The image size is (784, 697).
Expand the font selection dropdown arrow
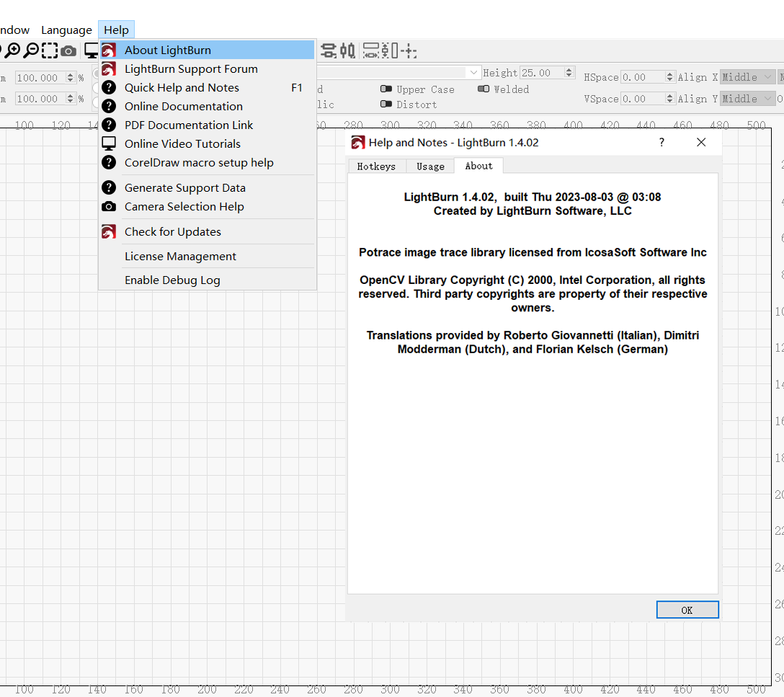click(473, 73)
